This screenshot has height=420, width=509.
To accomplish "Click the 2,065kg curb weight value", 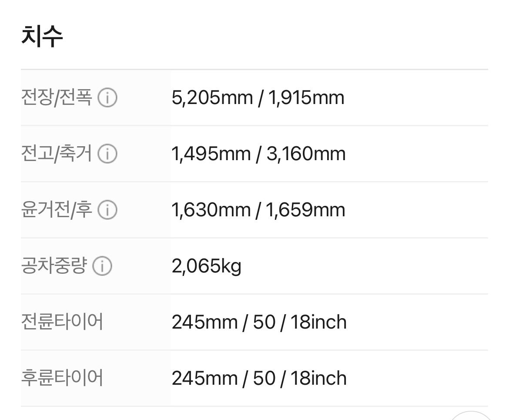I will [x=206, y=266].
